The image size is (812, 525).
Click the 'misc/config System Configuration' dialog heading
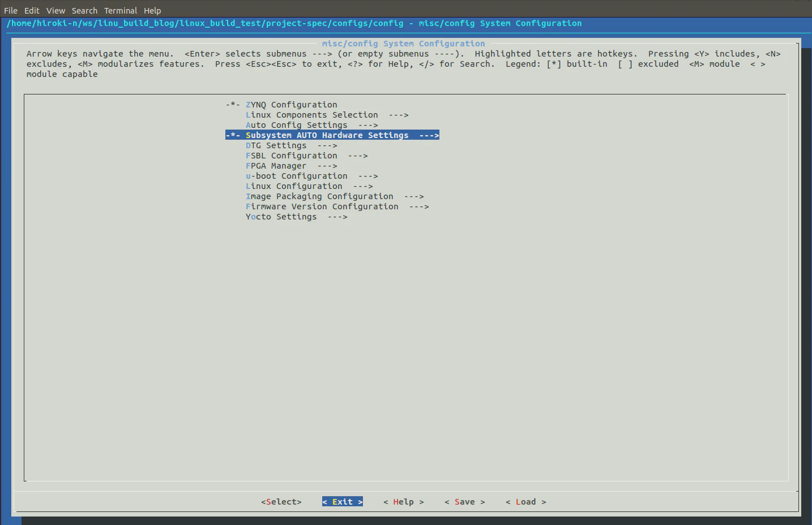pos(404,44)
